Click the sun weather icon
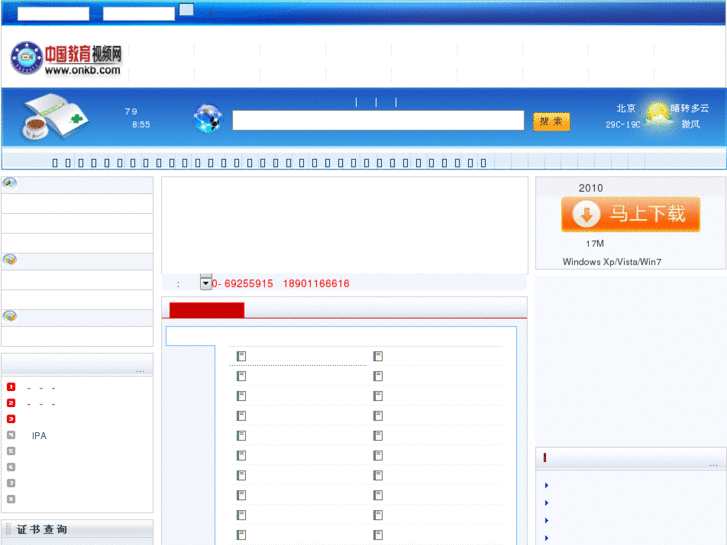 click(x=657, y=114)
